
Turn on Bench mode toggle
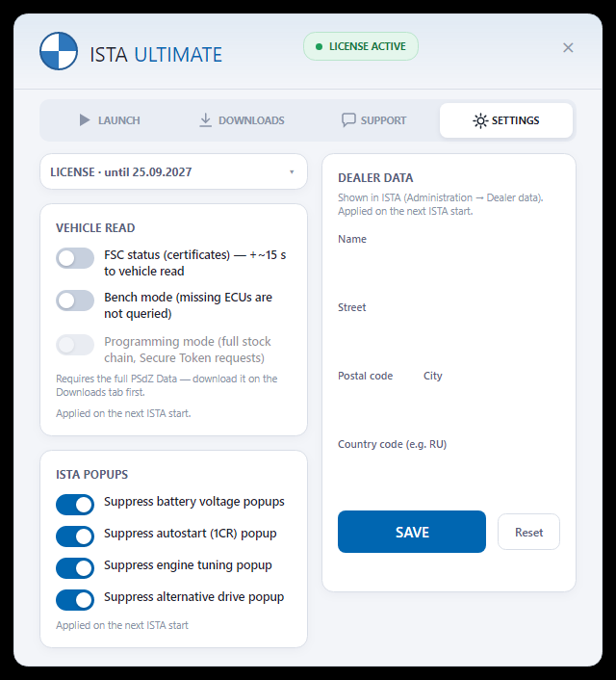pyautogui.click(x=75, y=301)
